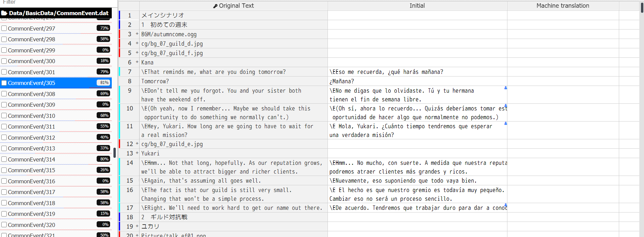Expand the Kana row 6 plus sign
The height and width of the screenshot is (237, 644).
click(137, 62)
